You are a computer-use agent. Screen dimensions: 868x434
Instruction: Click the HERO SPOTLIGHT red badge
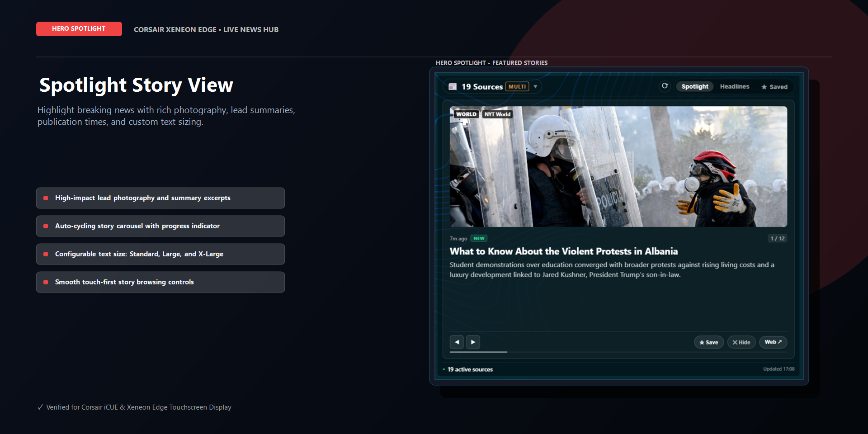pyautogui.click(x=79, y=28)
